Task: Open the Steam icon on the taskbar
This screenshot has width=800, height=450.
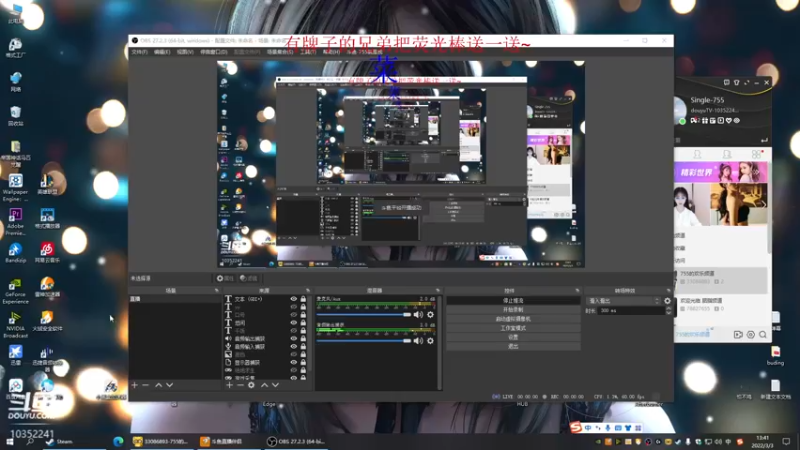Action: (50, 442)
